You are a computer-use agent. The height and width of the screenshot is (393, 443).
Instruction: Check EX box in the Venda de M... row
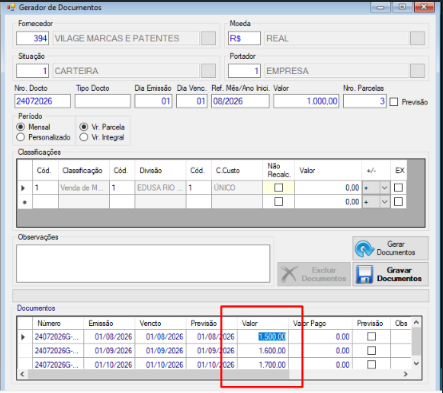tap(398, 188)
